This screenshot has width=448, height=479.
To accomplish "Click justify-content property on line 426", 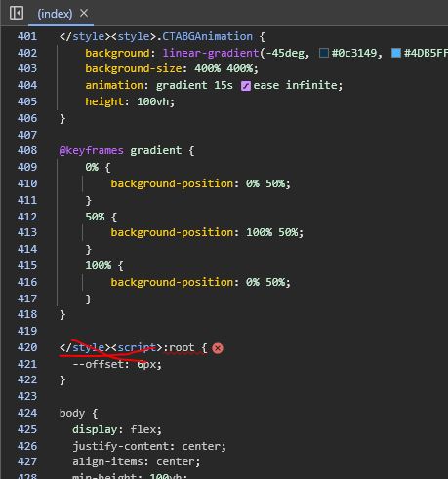I will click(x=120, y=446).
